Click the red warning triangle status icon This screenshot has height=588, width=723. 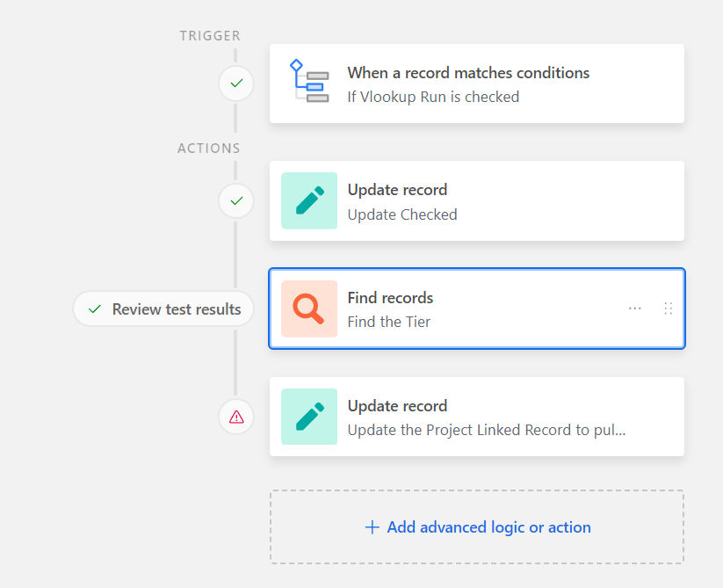click(x=236, y=417)
